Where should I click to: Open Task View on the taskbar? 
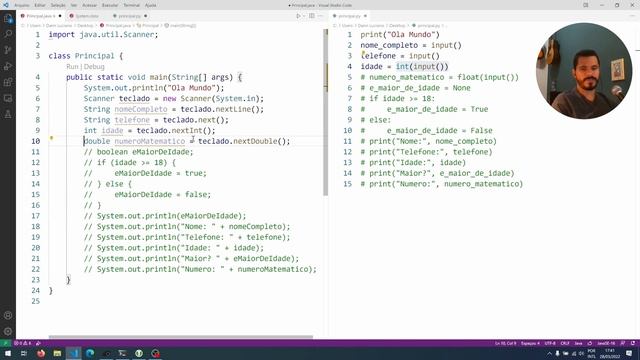pos(24,353)
